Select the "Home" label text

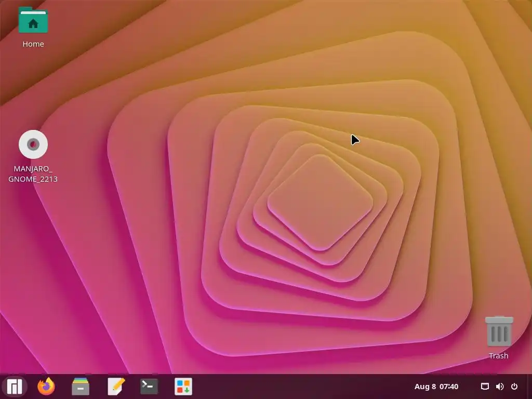pyautogui.click(x=33, y=44)
